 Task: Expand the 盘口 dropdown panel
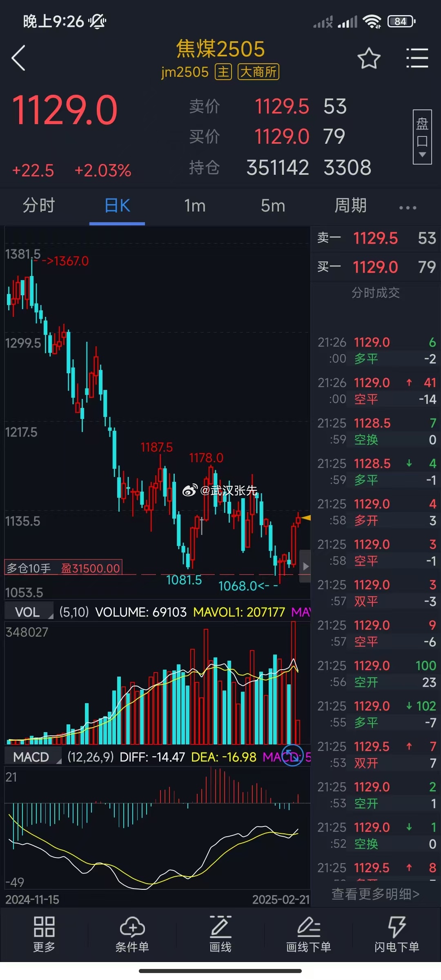point(422,137)
